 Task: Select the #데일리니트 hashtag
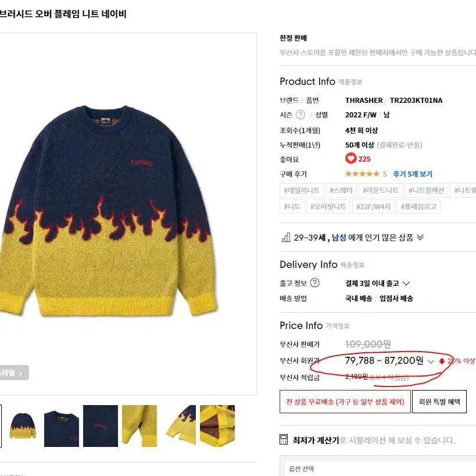(x=302, y=190)
